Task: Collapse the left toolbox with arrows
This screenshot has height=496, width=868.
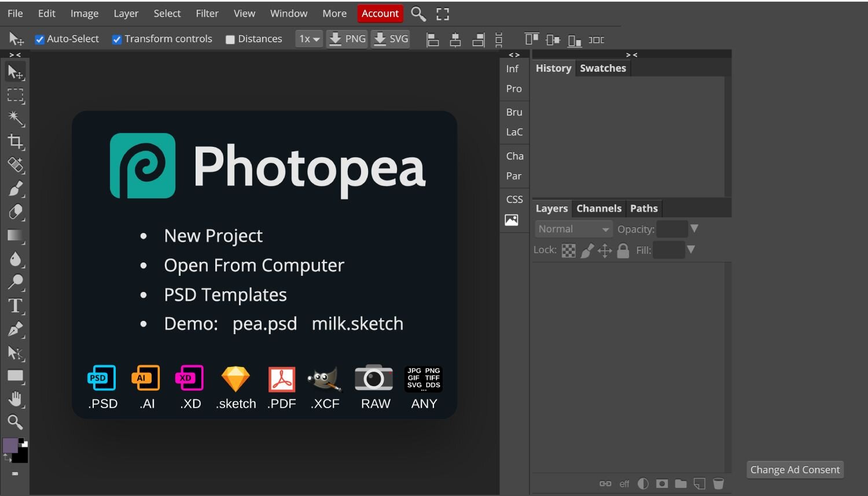Action: 15,55
